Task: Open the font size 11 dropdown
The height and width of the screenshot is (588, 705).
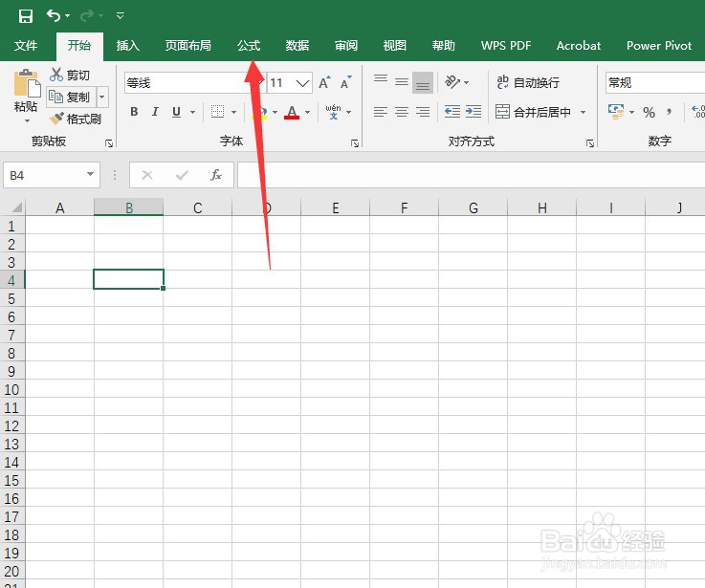Action: [302, 83]
